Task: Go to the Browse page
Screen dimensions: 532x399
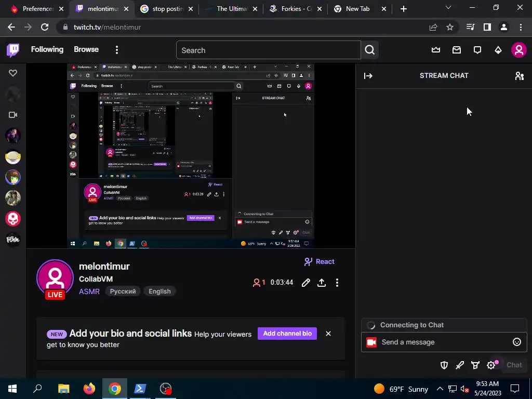Action: [86, 49]
